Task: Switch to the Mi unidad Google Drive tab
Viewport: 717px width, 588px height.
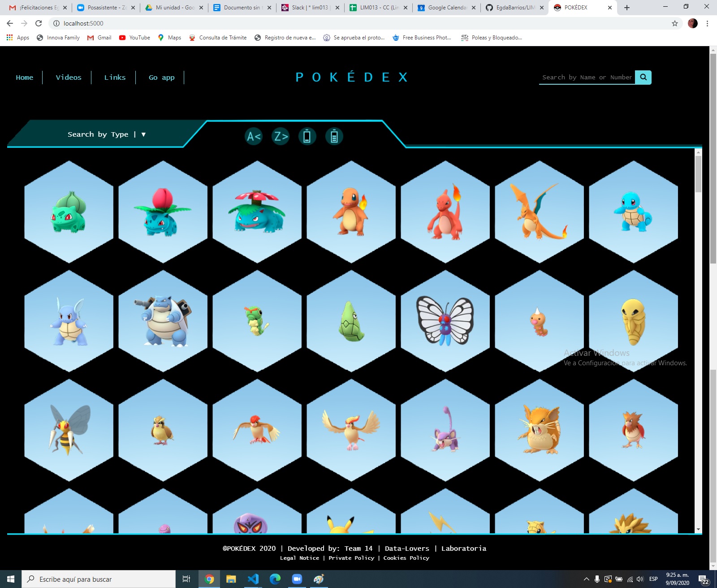Action: 174,8
